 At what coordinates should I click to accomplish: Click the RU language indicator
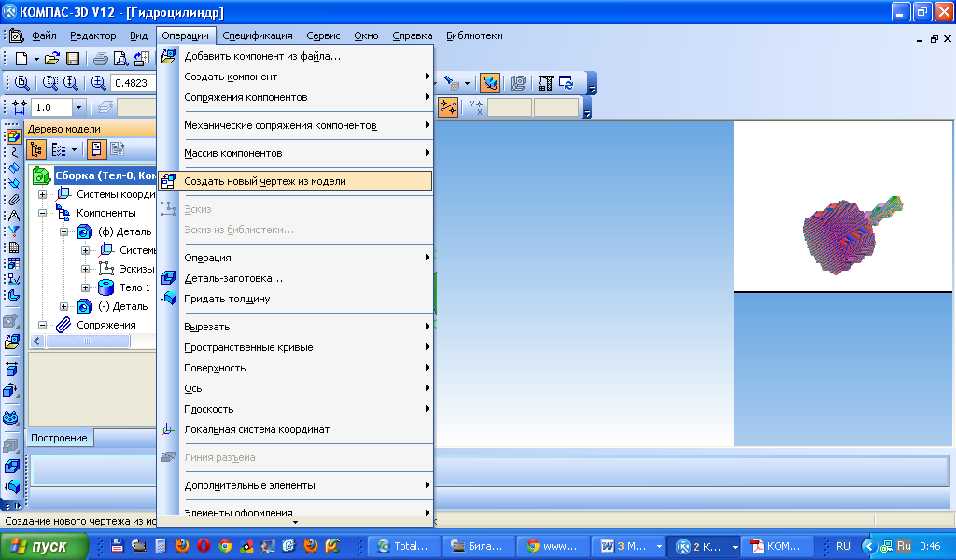click(843, 546)
